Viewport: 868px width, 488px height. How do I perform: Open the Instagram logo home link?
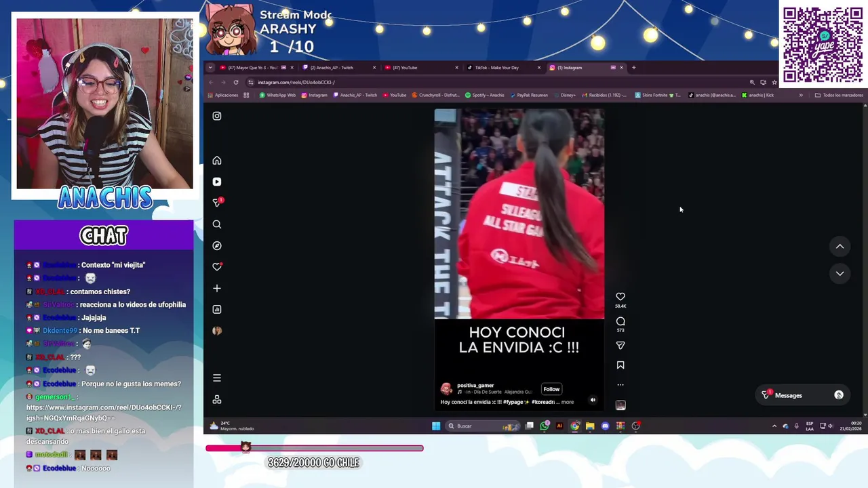coord(217,116)
